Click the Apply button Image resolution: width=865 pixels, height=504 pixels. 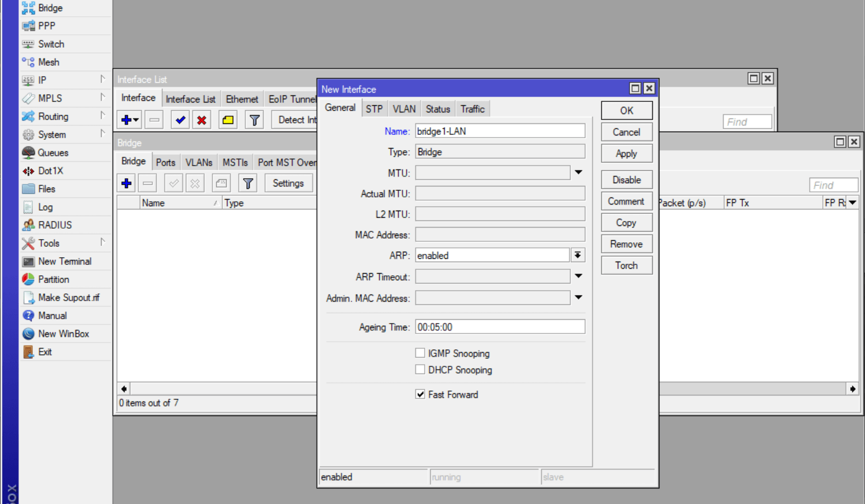(626, 154)
